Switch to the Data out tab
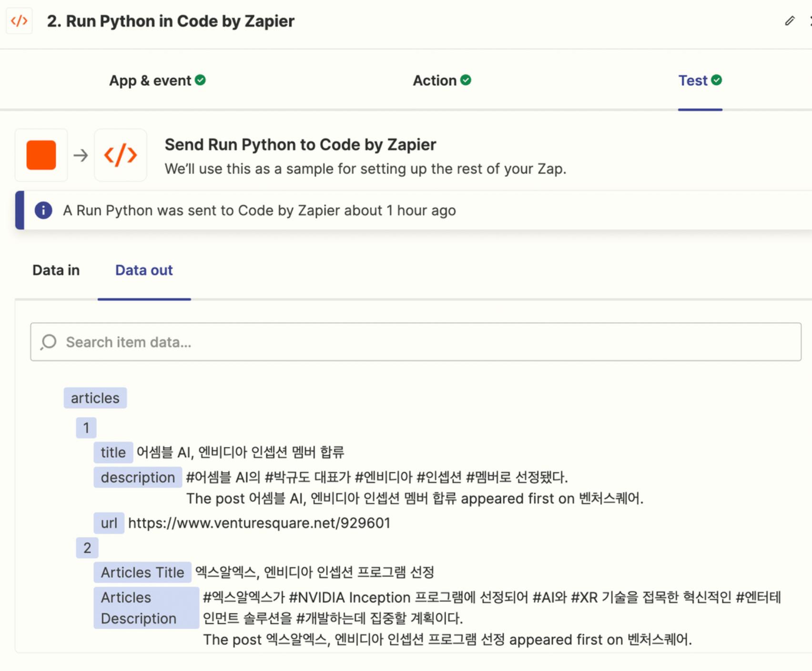This screenshot has height=671, width=812. coord(144,270)
